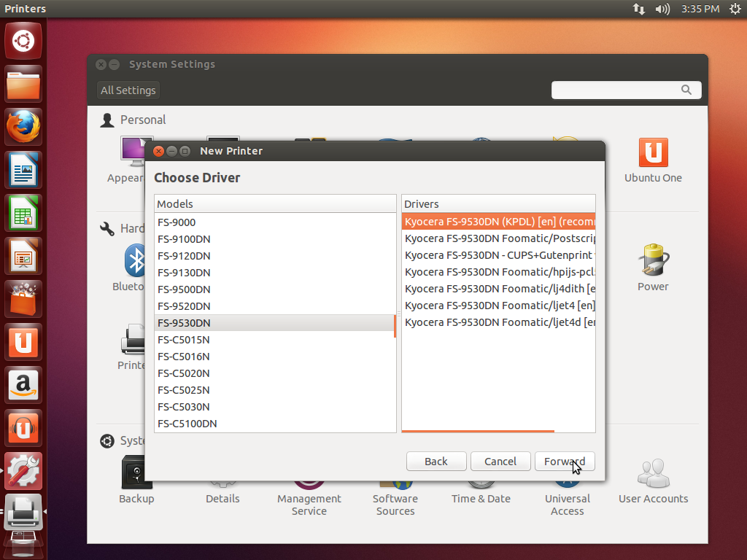Click the Models column header
Screen dimensions: 747x560
[x=275, y=204]
